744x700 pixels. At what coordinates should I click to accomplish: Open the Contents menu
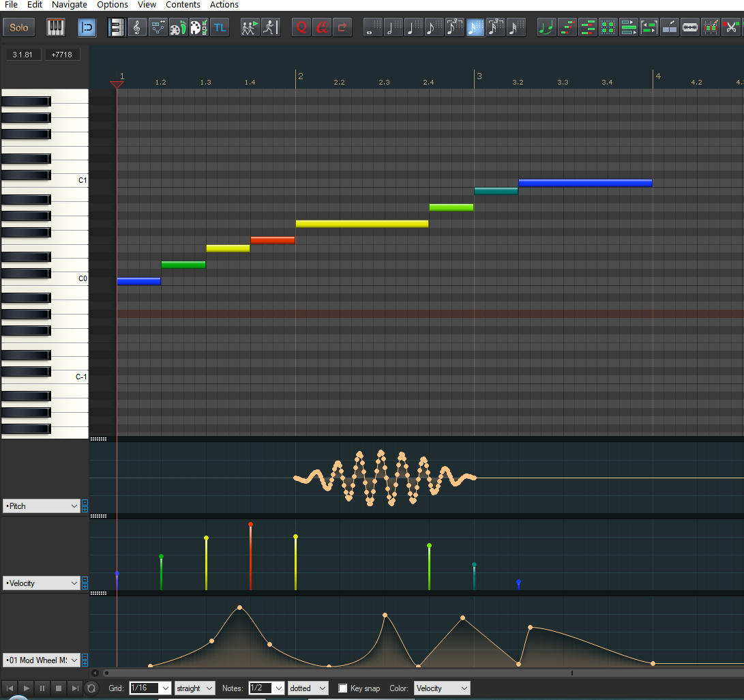click(x=183, y=5)
